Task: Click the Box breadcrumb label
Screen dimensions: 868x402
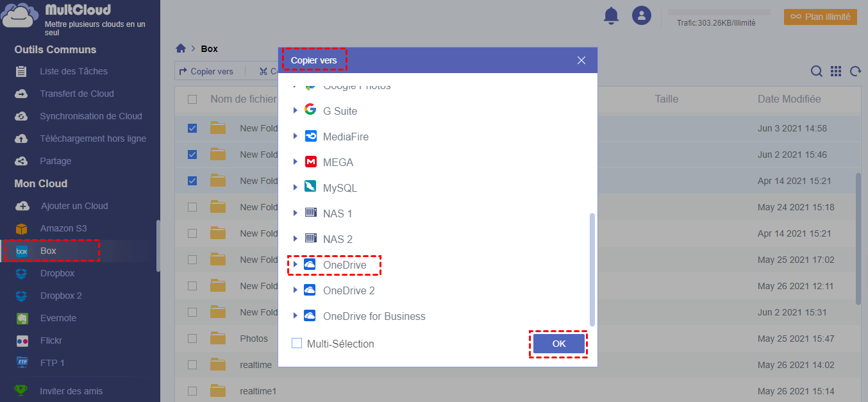Action: pos(210,49)
